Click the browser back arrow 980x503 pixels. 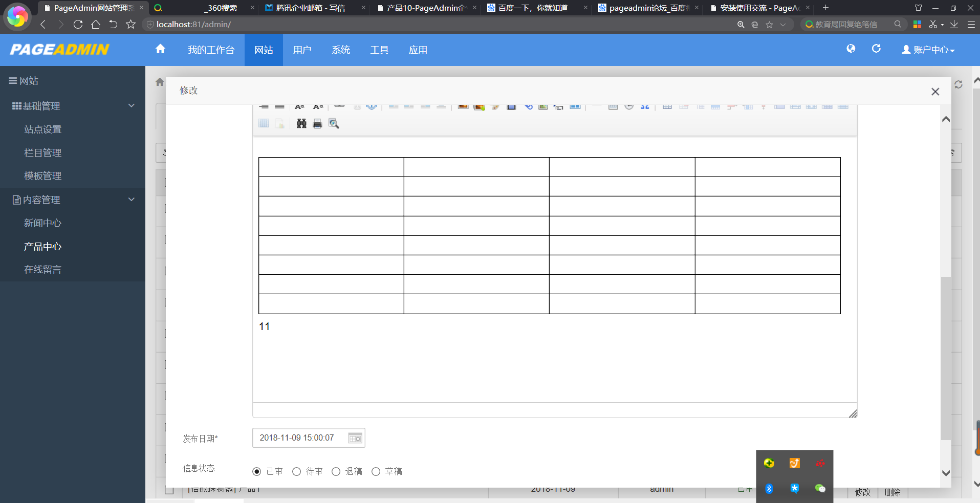43,24
